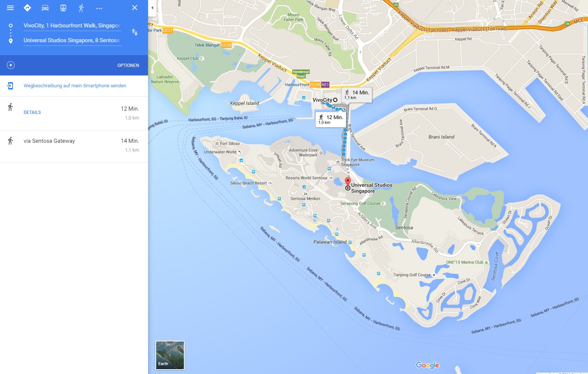This screenshot has width=588, height=374.
Task: Swap start and destination points
Action: (x=135, y=32)
